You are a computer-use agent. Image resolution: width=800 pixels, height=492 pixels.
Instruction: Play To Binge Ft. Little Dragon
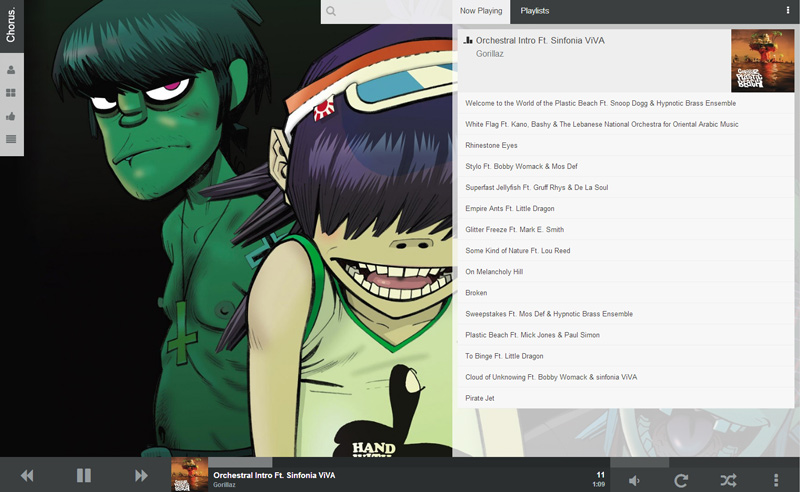(626, 356)
